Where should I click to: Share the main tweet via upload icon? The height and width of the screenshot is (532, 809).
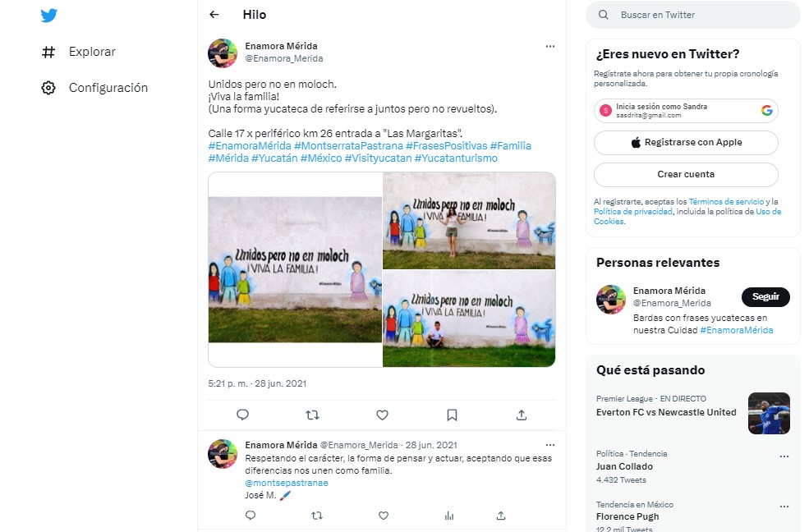click(522, 415)
